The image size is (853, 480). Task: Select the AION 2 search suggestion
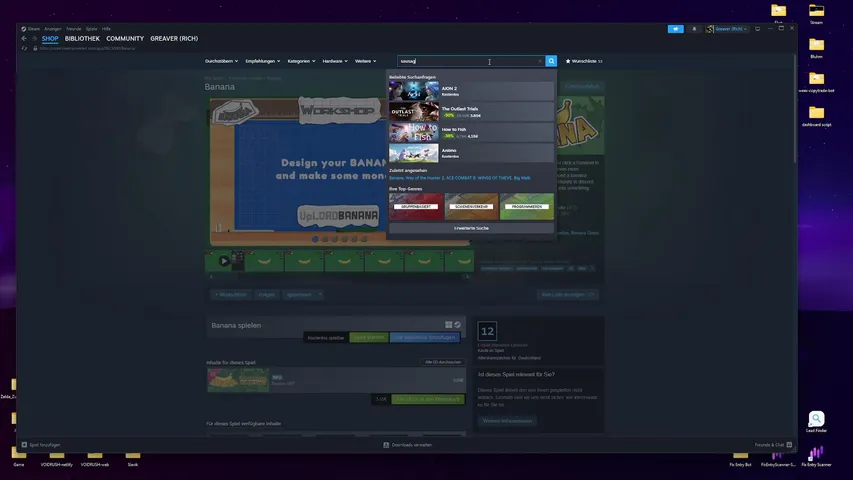(471, 91)
